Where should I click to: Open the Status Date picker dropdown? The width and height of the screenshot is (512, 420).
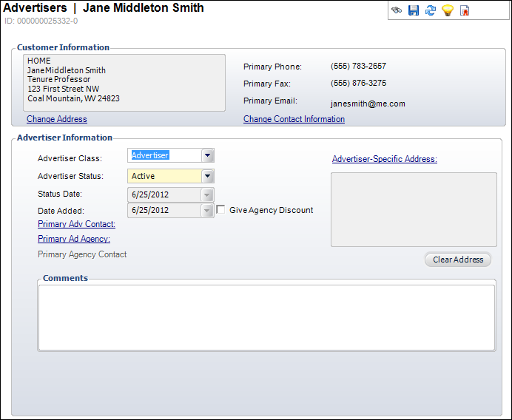[x=208, y=194]
